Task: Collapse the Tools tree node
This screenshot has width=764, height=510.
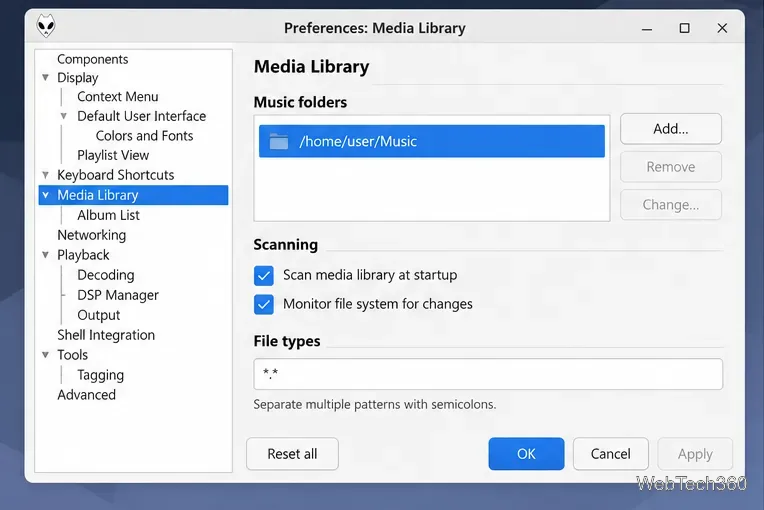Action: (45, 355)
